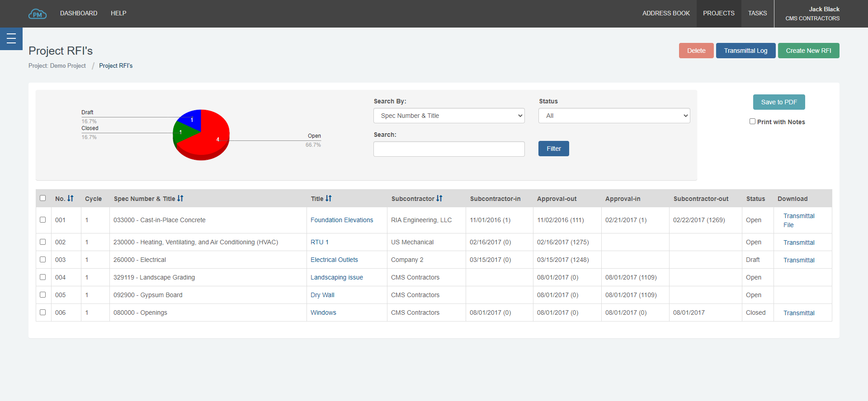The width and height of the screenshot is (868, 401).
Task: Click the Approval-out column header
Action: 557,199
